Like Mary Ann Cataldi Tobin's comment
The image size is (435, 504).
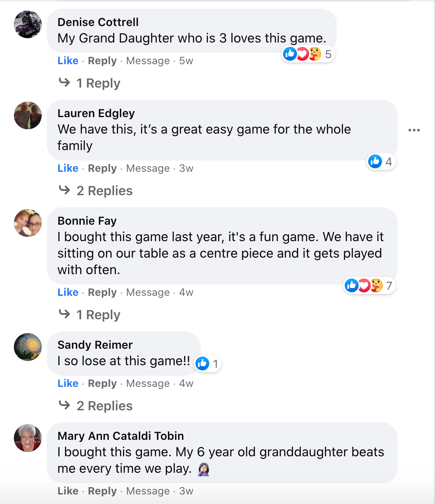[68, 491]
